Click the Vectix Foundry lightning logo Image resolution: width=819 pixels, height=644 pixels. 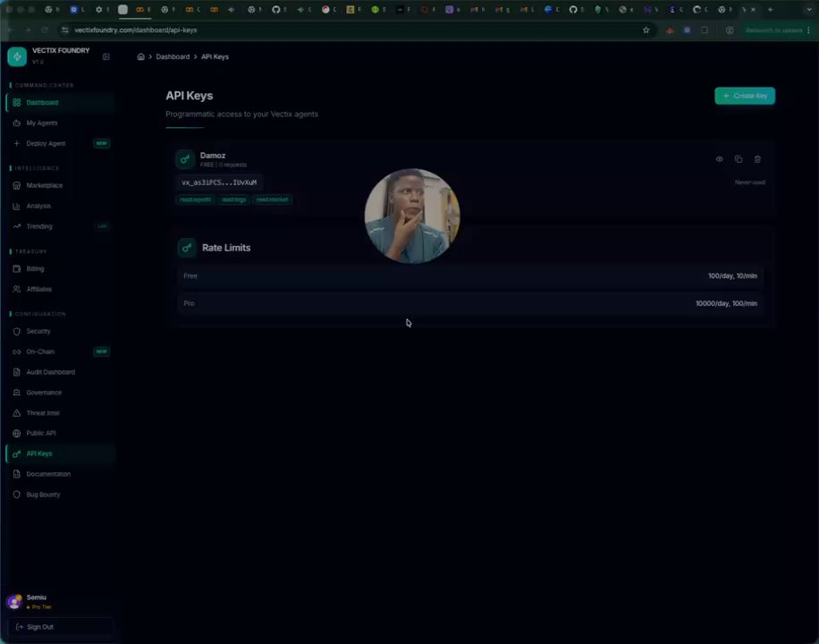[17, 56]
